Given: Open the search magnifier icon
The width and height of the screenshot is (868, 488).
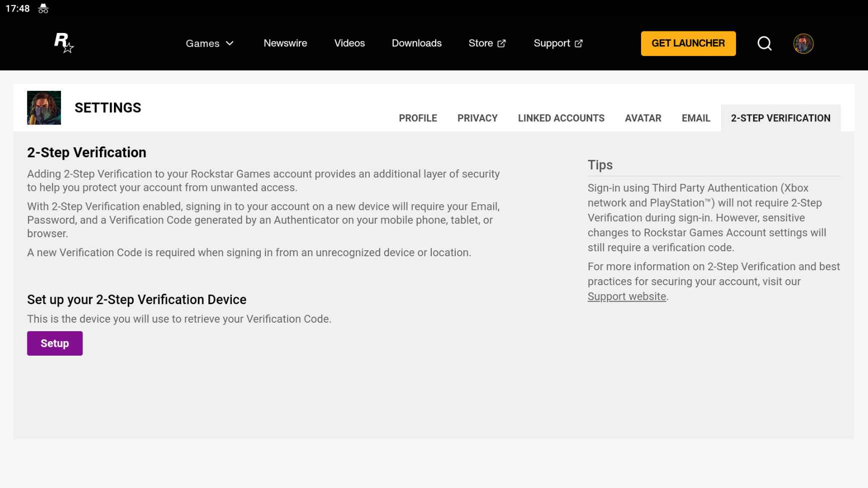Looking at the screenshot, I should (764, 43).
